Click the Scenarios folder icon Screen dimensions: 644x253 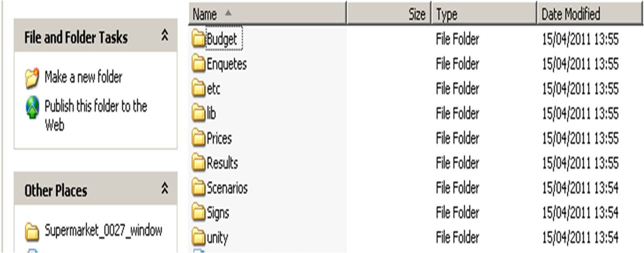199,188
